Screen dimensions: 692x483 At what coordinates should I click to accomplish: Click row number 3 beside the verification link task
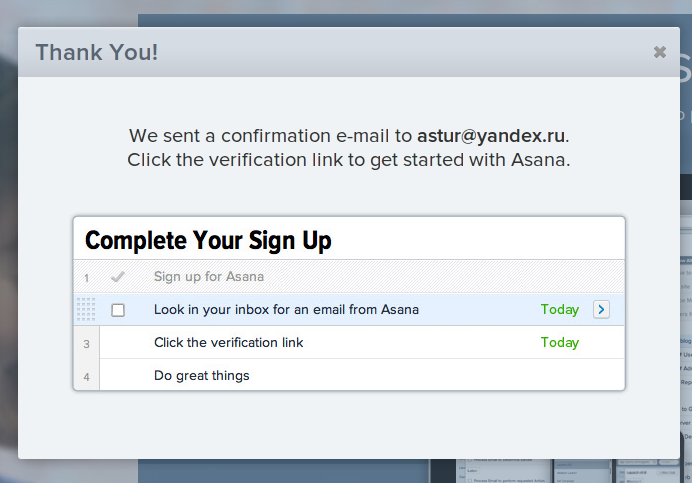[x=87, y=344]
